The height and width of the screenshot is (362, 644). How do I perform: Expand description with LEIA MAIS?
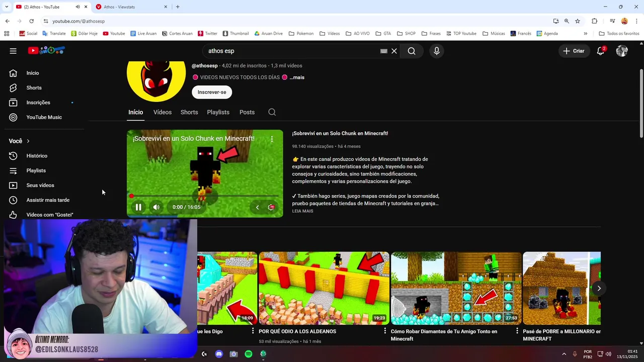(x=302, y=211)
